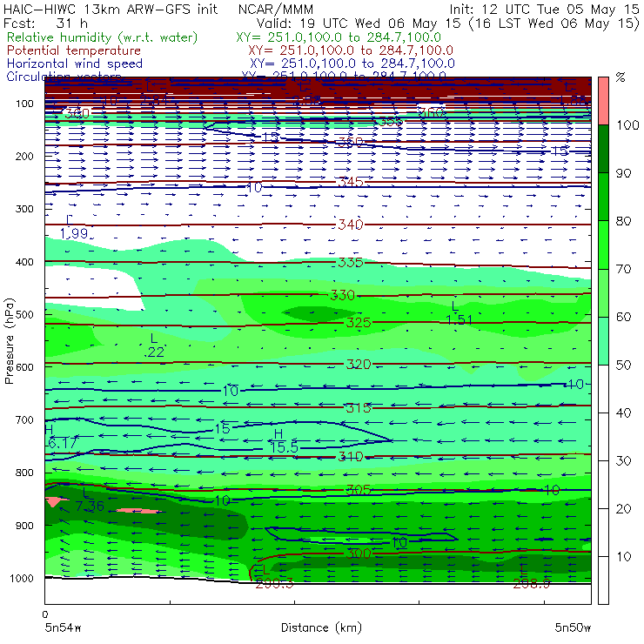Viewport: 644px width, 644px height.
Task: Click the red '310' isentrope contour label
Action: 351,456
